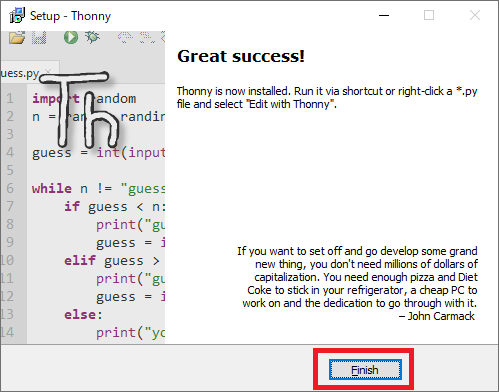The height and width of the screenshot is (392, 499).
Task: Select the guess.py editor tab
Action: (x=21, y=73)
